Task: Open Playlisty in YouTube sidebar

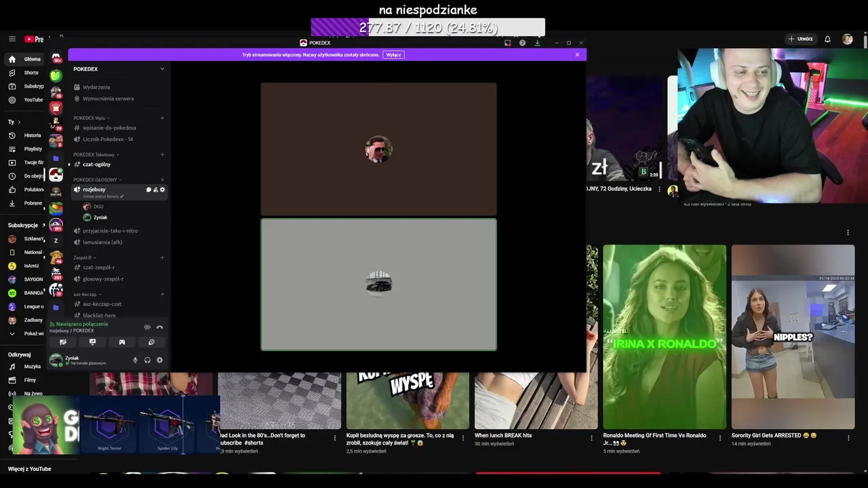Action: pos(25,149)
